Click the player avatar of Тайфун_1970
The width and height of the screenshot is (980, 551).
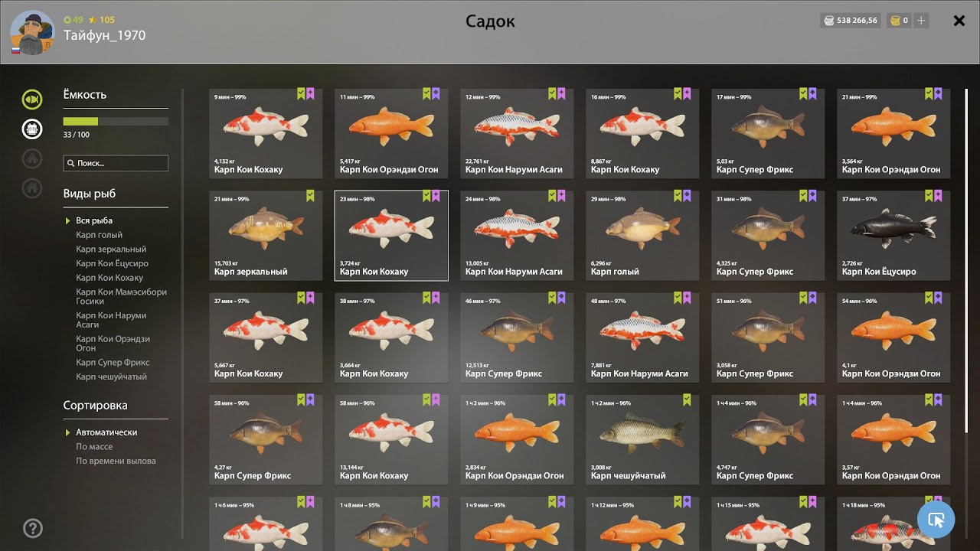32,33
